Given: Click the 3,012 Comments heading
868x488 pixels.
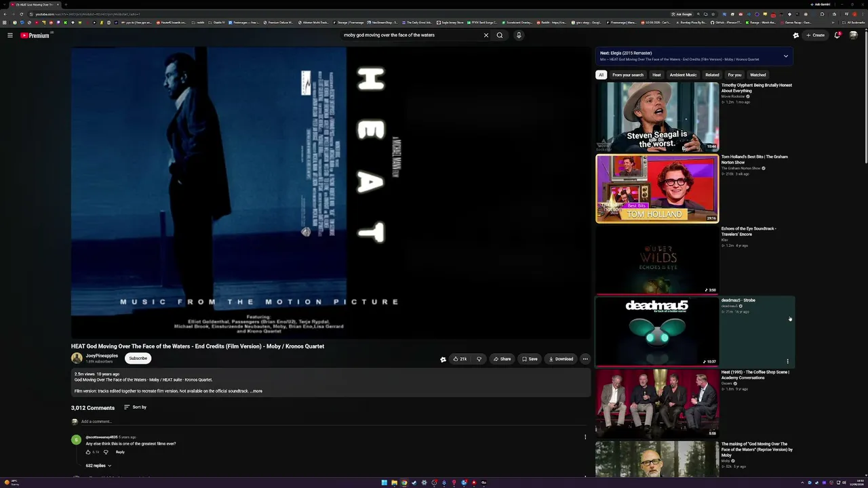Looking at the screenshot, I should [x=93, y=407].
